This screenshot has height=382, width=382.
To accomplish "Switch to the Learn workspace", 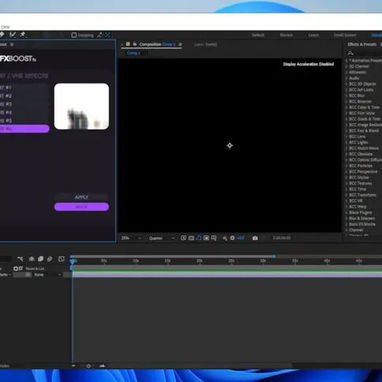I will pos(313,35).
